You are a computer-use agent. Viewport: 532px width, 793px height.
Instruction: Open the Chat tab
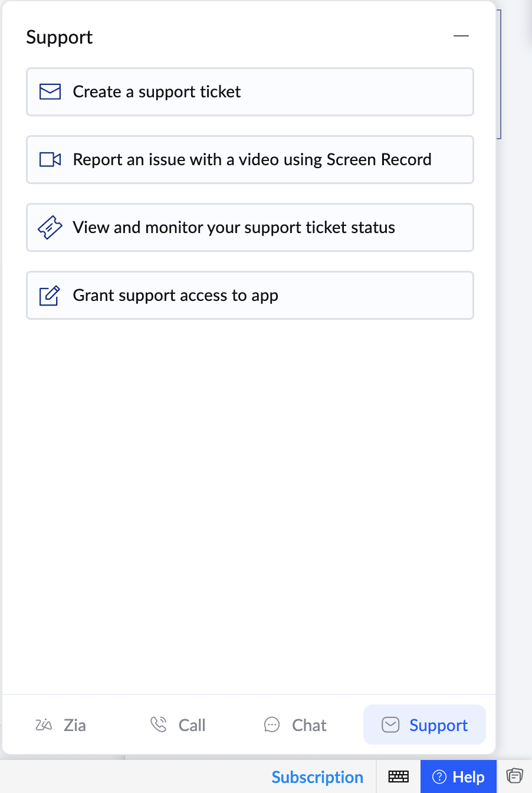click(309, 725)
